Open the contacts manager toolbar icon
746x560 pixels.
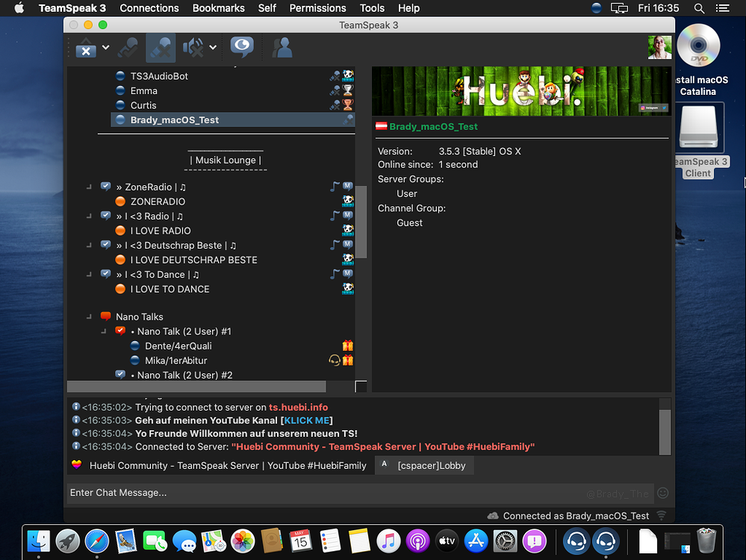click(x=282, y=49)
